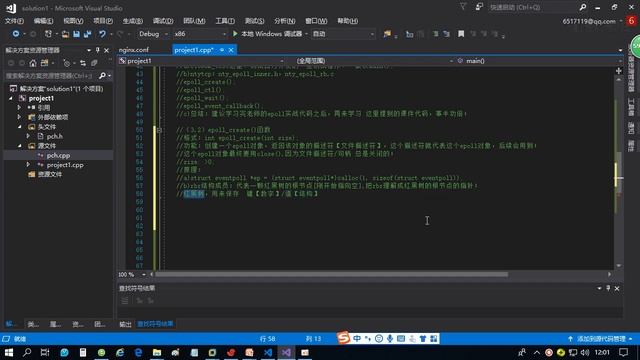Click the microphone icon on Sogou bar
The image size is (640, 360).
(390, 338)
